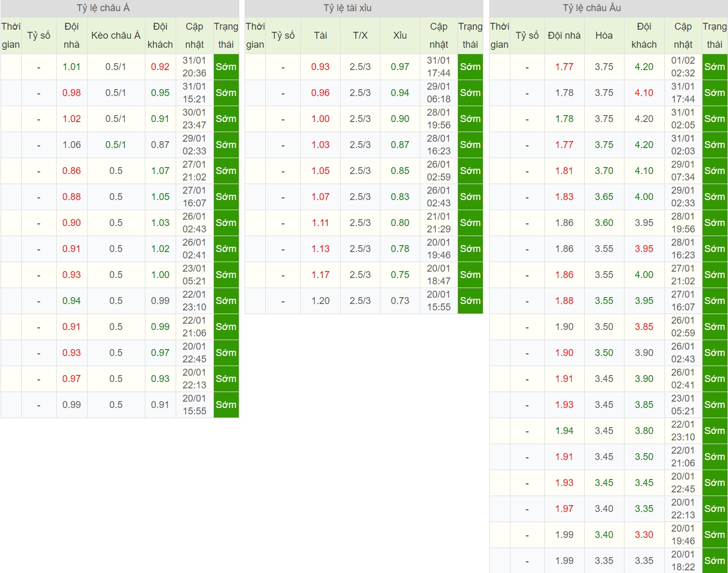Screen dimensions: 728x573
Task: Select the "Tài" column header
Action: (x=320, y=36)
